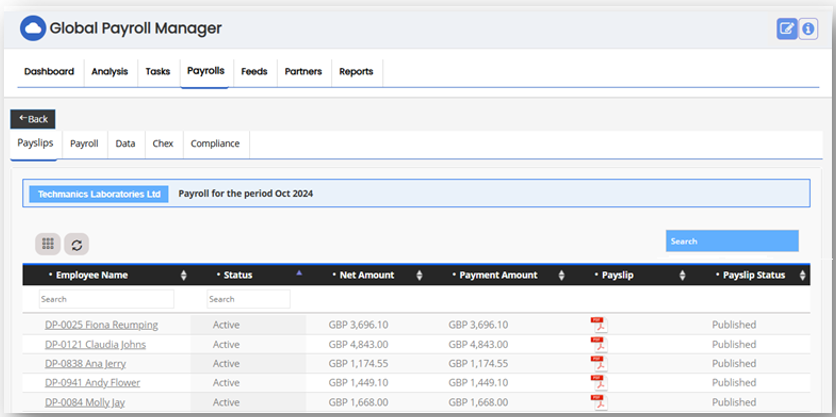
Task: Select net amount GBP 4,843.00
Action: [x=358, y=344]
